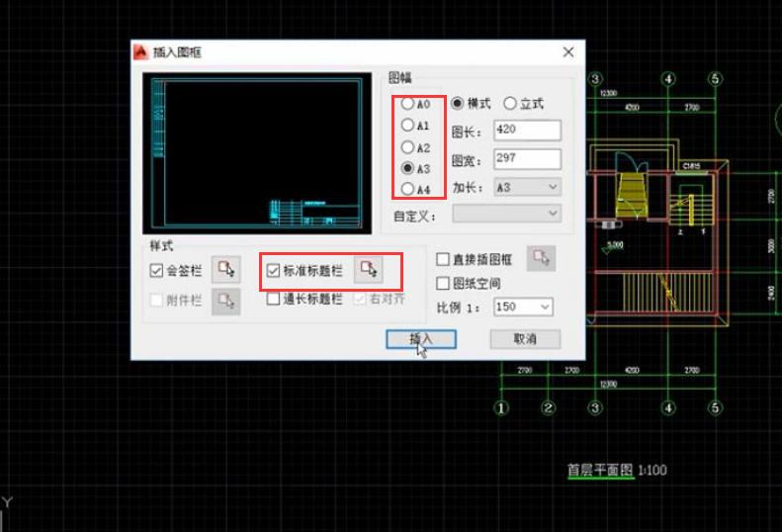Click axis bubble 5 at bottom of plan
This screenshot has width=782, height=532.
pyautogui.click(x=715, y=408)
